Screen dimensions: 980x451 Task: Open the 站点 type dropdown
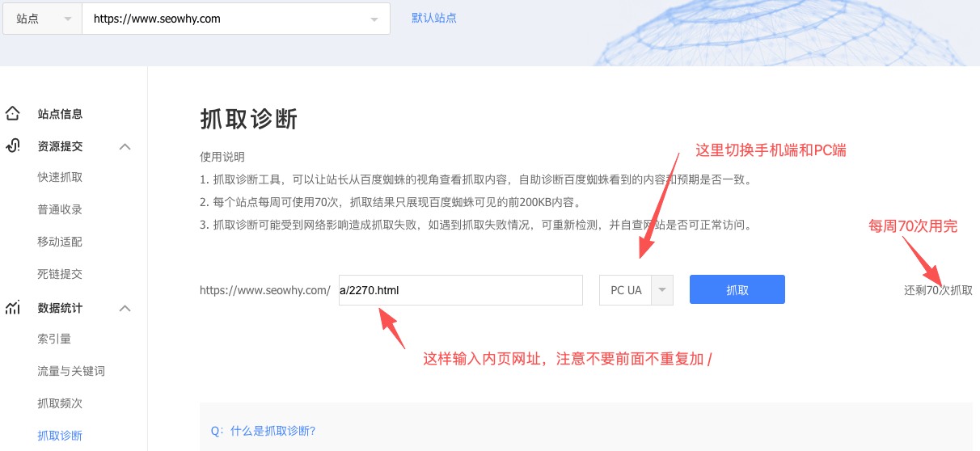42,19
